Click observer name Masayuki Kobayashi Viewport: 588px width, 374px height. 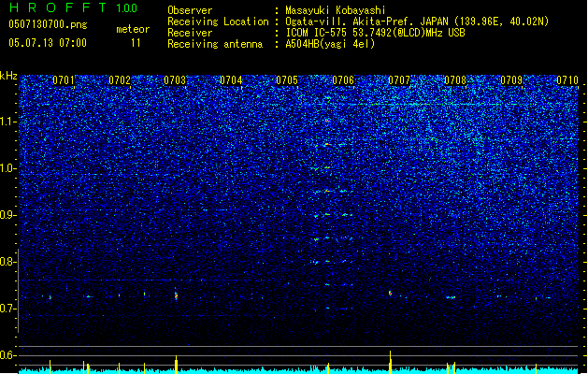335,10
